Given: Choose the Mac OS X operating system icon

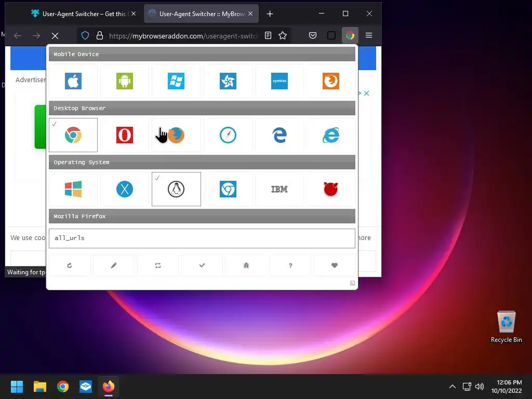Looking at the screenshot, I should (125, 189).
